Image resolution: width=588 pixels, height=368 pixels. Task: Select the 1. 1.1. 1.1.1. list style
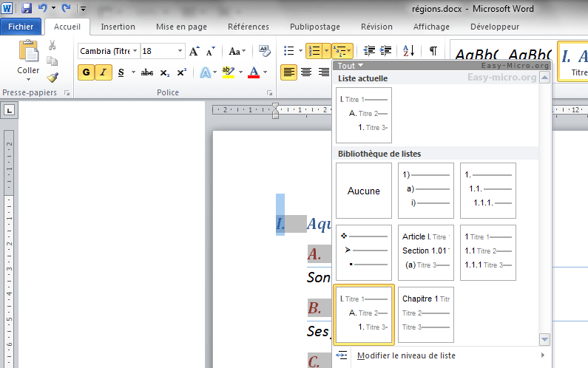coord(488,191)
